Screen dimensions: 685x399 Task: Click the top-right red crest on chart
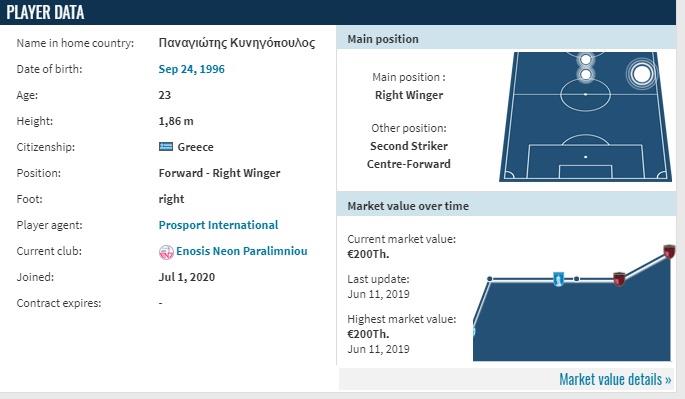coord(669,251)
